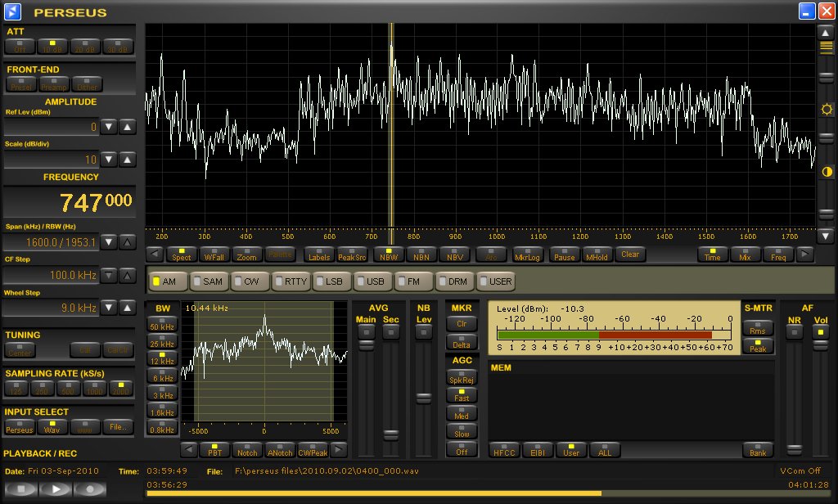Enable MHold max hold
Viewport: 838px width, 504px height.
tap(597, 254)
